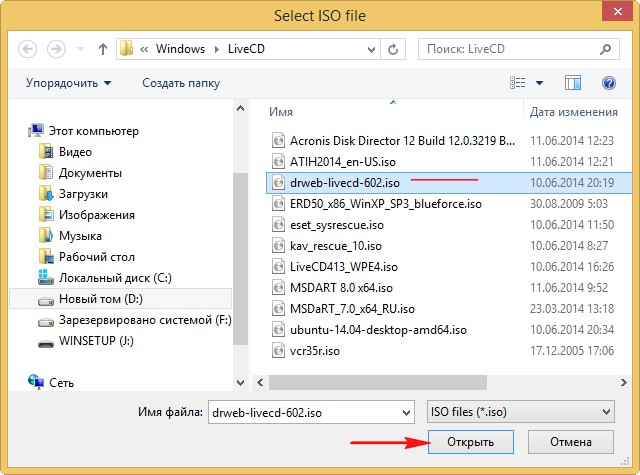The height and width of the screenshot is (475, 640).
Task: Click the navigation pane vertical scrollbar thumb
Action: tap(240, 259)
